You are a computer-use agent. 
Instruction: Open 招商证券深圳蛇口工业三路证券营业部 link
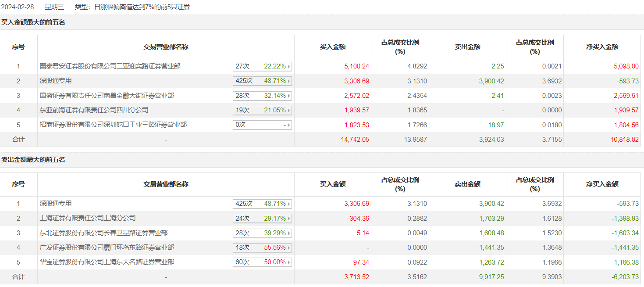point(113,125)
